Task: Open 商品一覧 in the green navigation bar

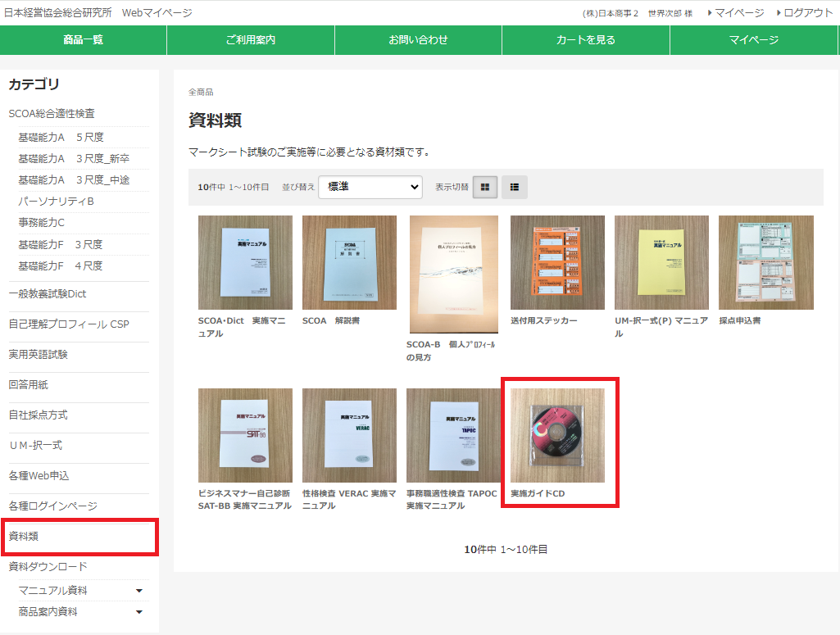Action: click(x=84, y=39)
